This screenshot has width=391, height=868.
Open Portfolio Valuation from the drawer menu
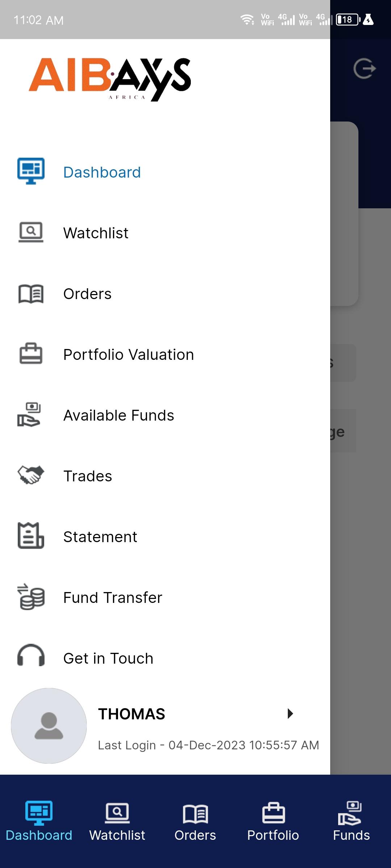click(x=129, y=355)
